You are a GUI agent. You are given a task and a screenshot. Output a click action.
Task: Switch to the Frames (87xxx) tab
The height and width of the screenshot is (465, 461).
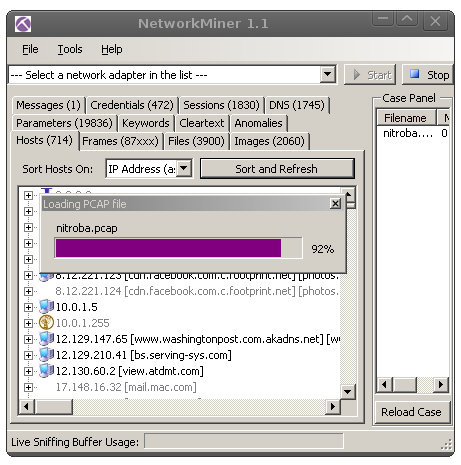point(120,141)
